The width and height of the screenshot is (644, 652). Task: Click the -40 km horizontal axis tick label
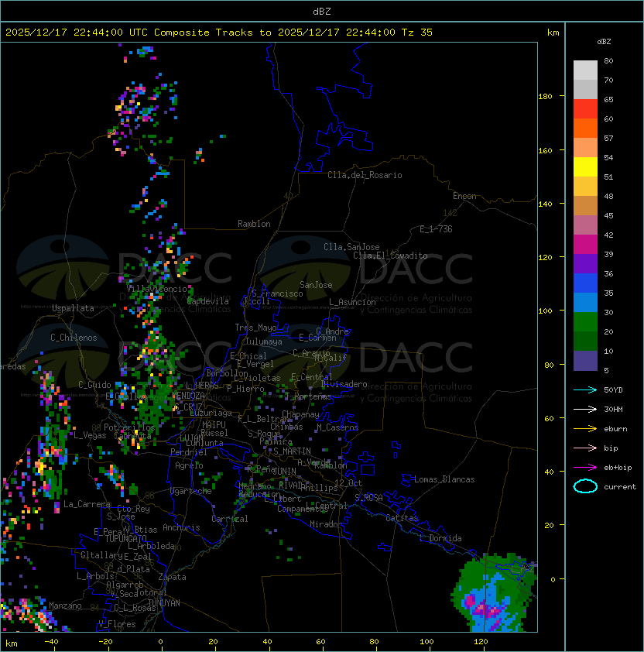[52, 642]
